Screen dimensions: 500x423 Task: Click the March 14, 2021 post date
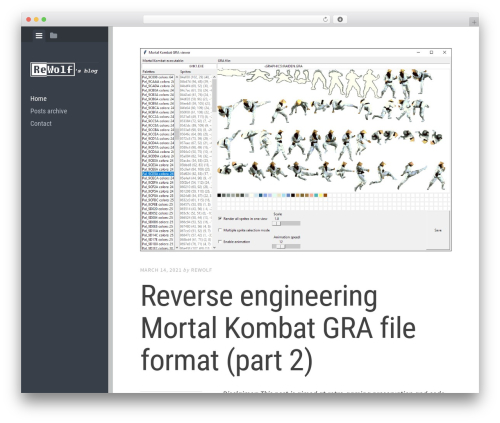(160, 270)
